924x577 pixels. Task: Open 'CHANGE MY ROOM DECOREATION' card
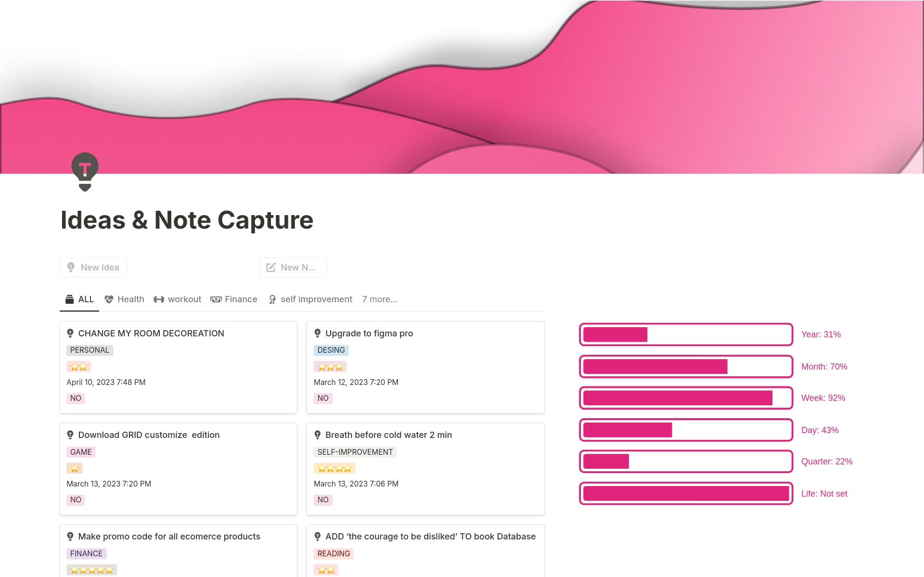point(151,333)
